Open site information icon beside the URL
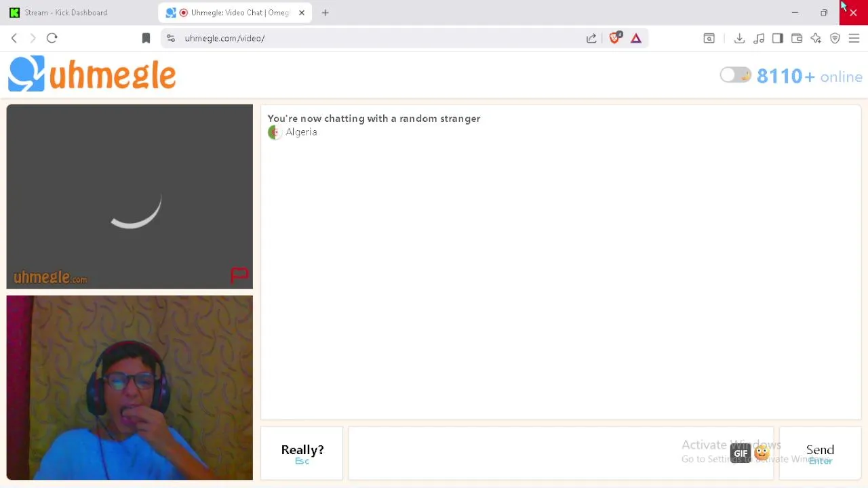The width and height of the screenshot is (868, 488). coord(171,39)
